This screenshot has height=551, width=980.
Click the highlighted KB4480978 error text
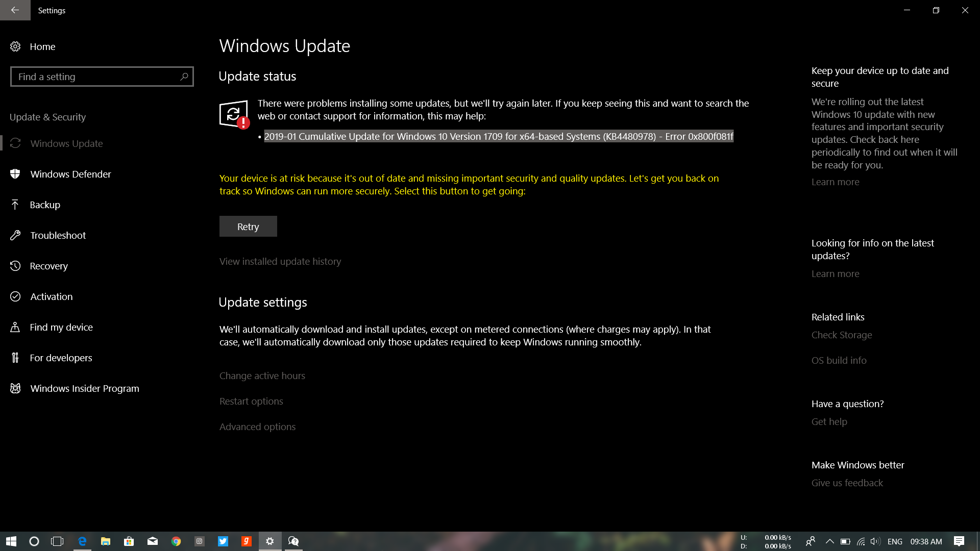click(x=499, y=136)
